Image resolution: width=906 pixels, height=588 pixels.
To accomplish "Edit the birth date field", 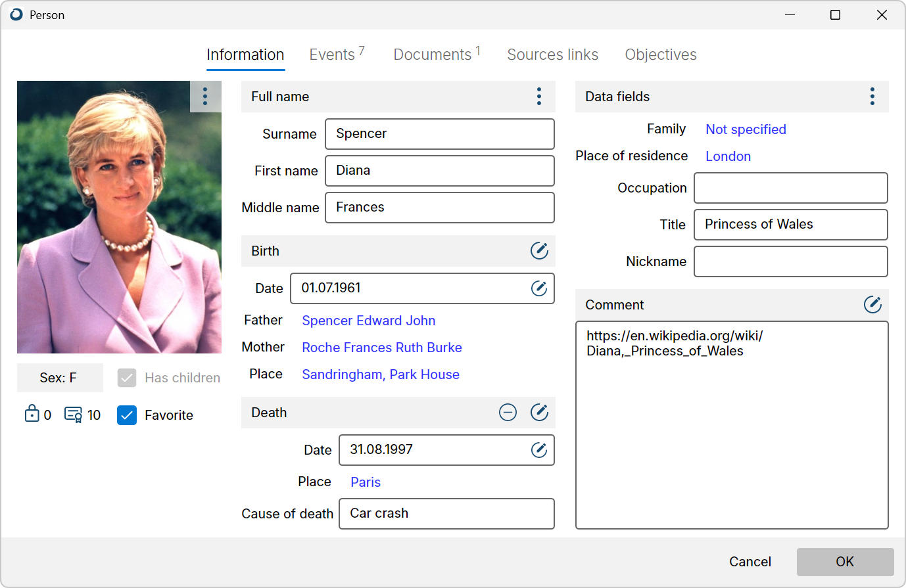I will 539,288.
